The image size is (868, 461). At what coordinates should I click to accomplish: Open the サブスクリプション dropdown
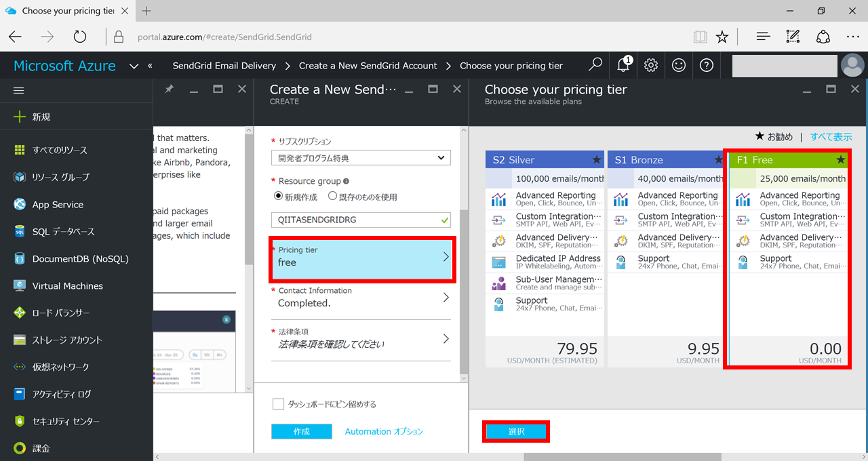[x=361, y=158]
